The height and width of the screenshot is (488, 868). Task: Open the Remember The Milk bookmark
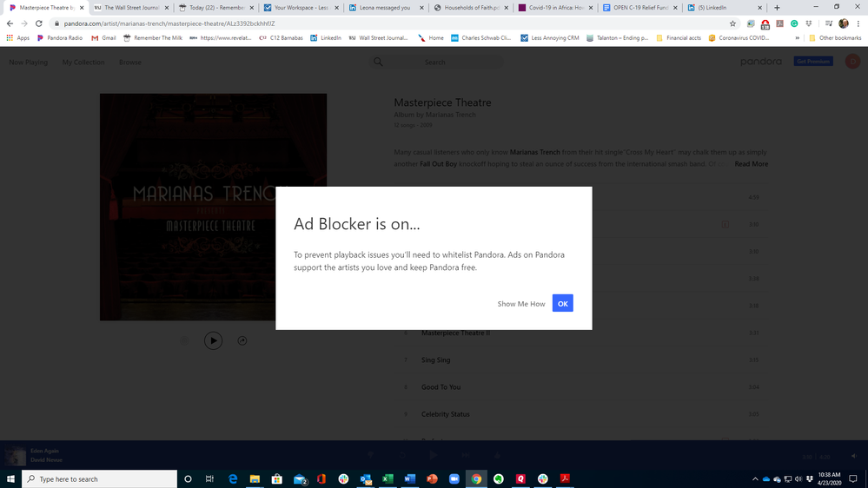click(153, 38)
